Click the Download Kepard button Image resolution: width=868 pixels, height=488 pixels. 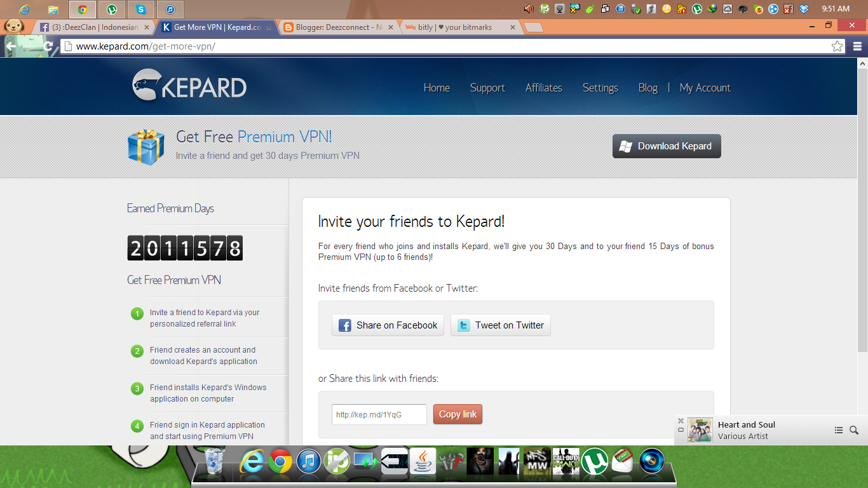pos(667,146)
